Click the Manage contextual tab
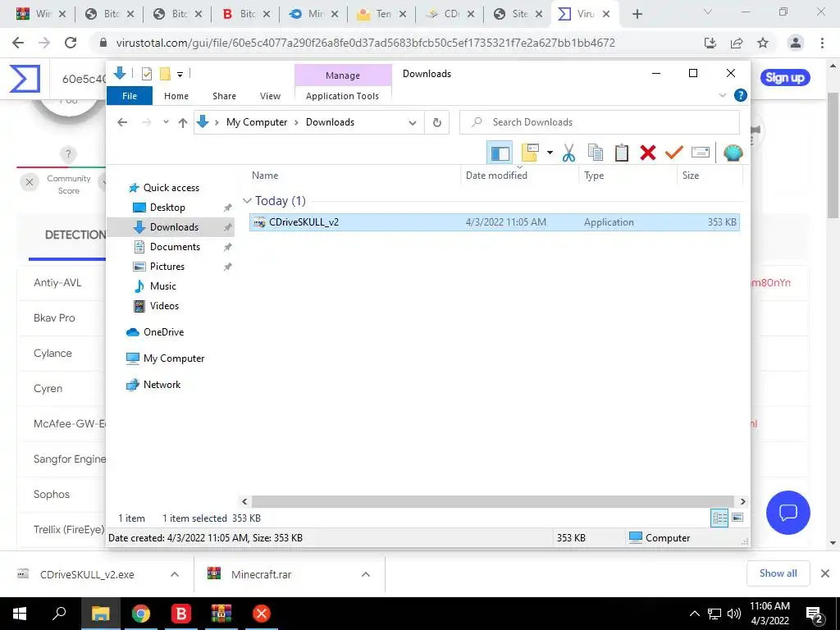840x630 pixels. coord(343,75)
